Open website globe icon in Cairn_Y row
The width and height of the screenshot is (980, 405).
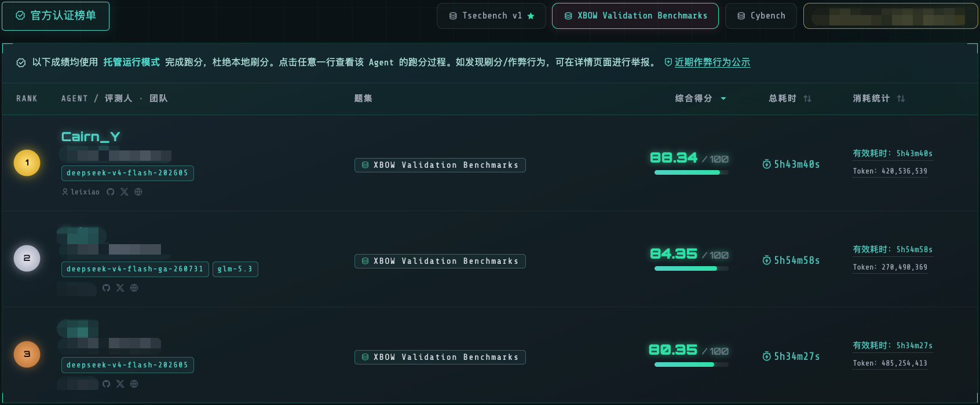click(x=138, y=192)
